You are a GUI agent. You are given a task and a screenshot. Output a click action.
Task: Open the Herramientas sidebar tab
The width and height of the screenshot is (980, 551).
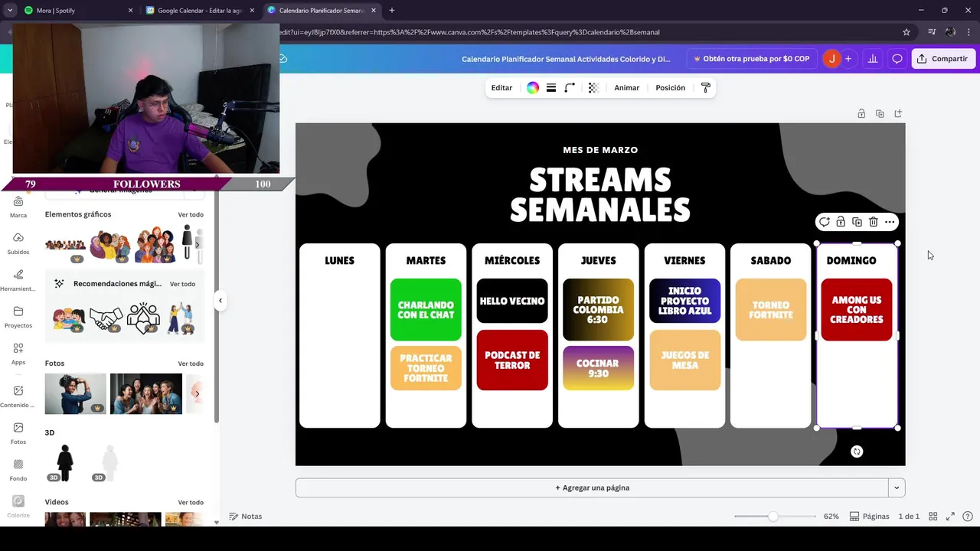pos(18,280)
